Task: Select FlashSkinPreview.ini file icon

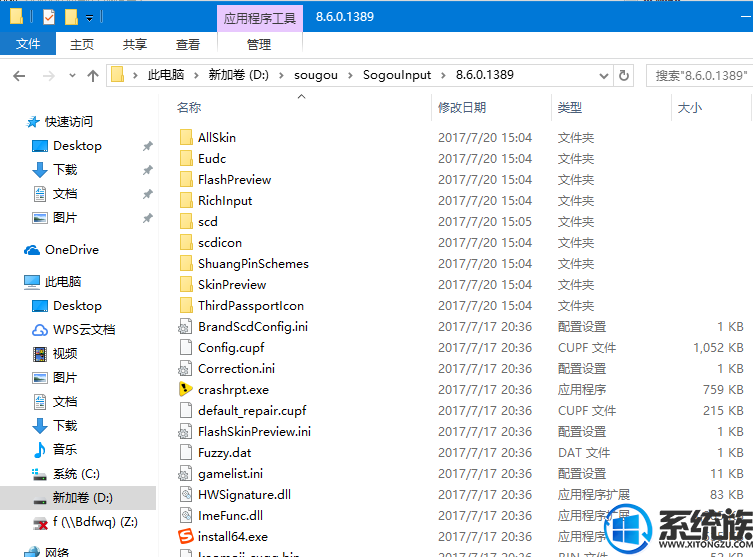Action: pos(185,432)
